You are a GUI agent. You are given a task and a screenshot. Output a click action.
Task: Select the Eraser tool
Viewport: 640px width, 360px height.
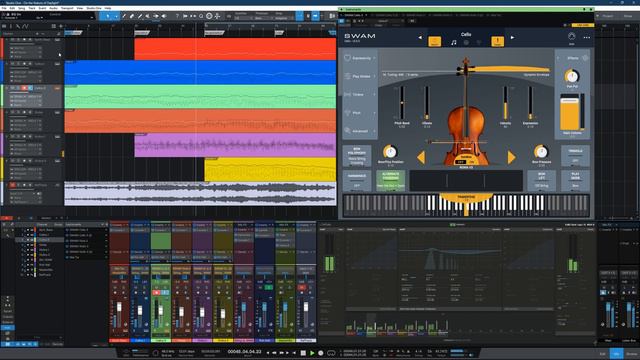pos(132,16)
